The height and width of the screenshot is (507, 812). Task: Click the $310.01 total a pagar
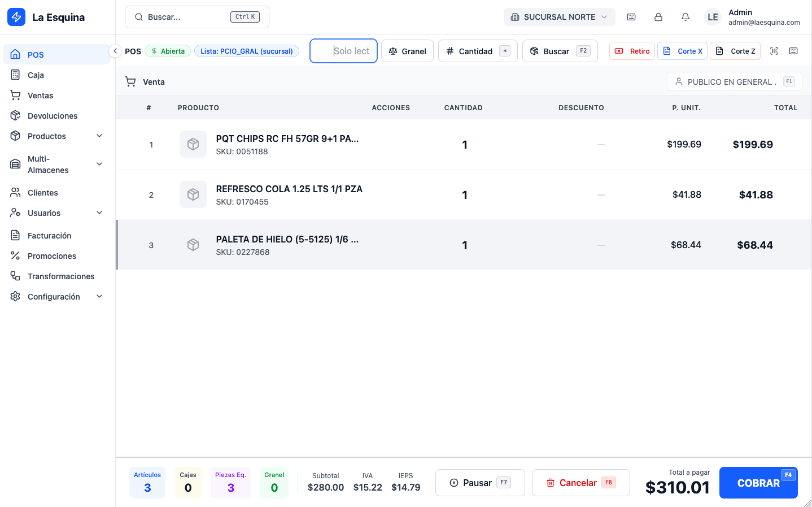tap(678, 487)
